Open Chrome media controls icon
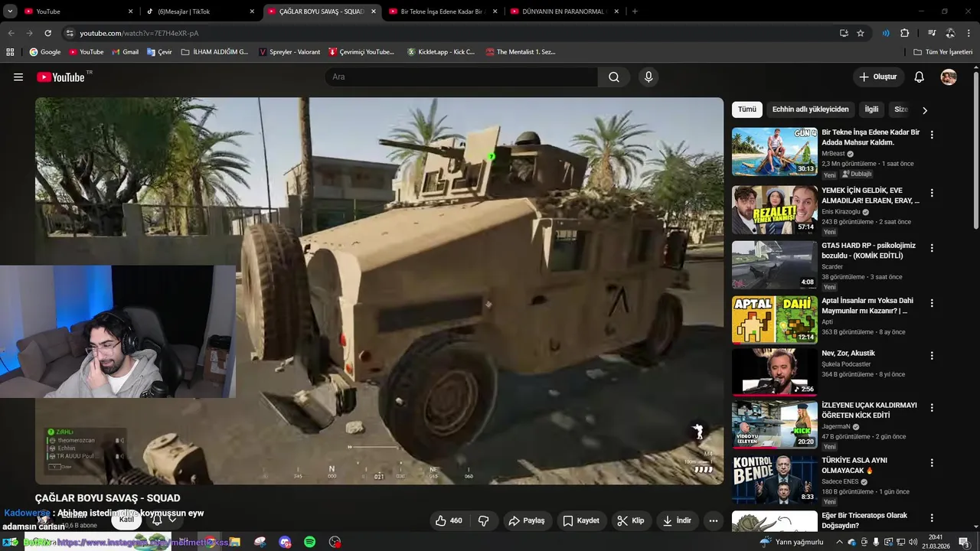This screenshot has width=980, height=551. 932,33
